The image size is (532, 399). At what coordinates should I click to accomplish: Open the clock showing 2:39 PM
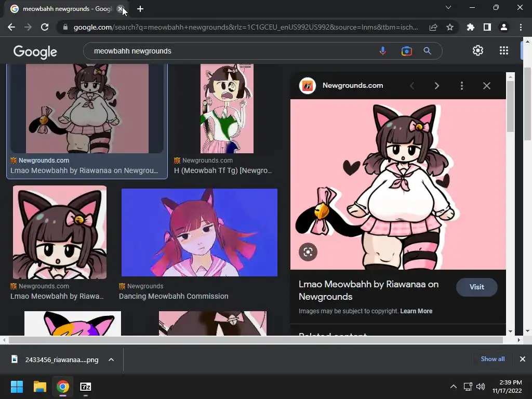tap(507, 387)
